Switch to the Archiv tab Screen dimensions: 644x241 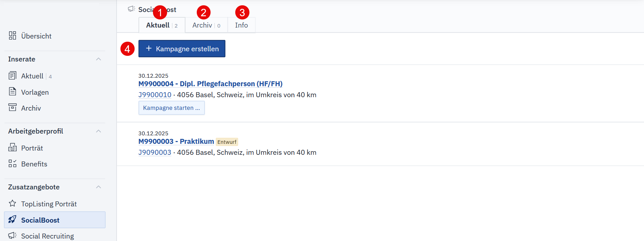tap(206, 25)
